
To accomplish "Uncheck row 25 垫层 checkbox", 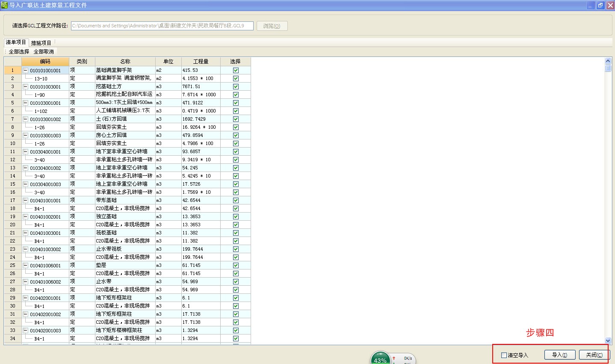I will click(236, 265).
